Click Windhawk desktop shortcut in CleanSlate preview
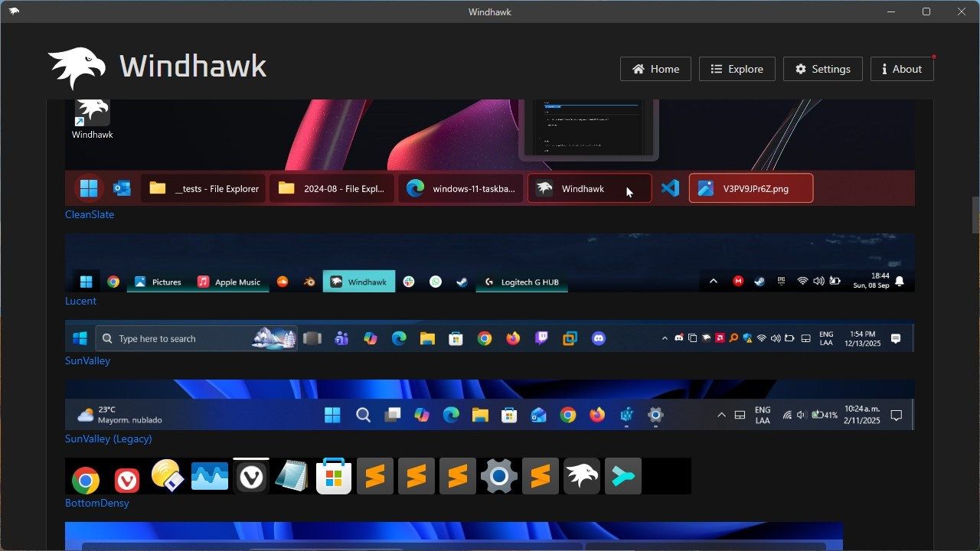The height and width of the screenshot is (551, 980). point(92,119)
